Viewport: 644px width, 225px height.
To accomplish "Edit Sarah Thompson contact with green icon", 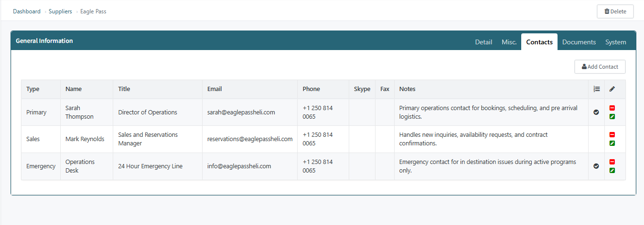I will pyautogui.click(x=612, y=116).
